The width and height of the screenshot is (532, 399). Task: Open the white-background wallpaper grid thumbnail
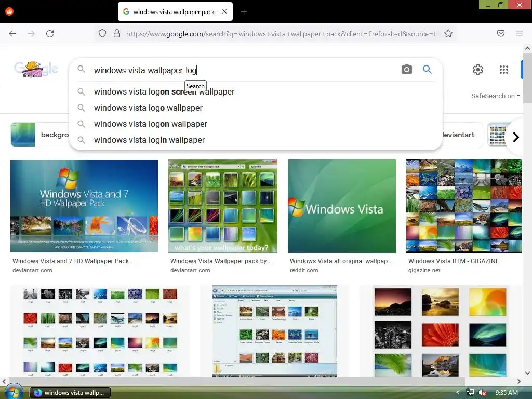100,331
